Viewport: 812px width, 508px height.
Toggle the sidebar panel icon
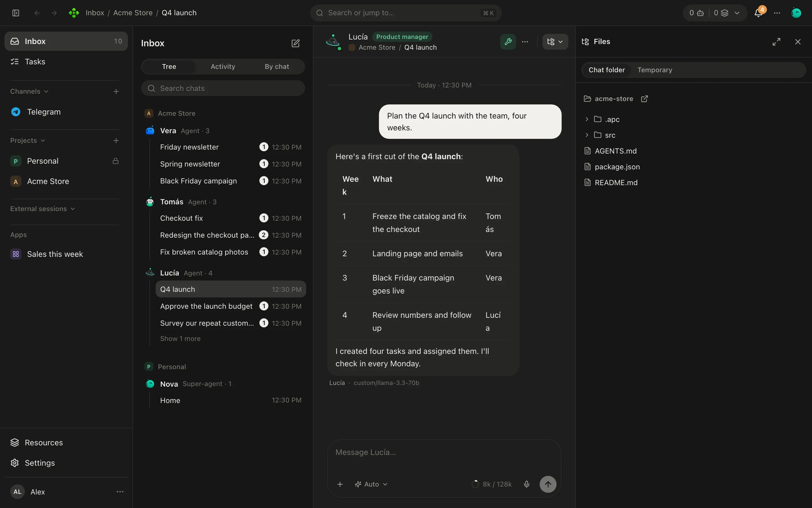tap(16, 13)
